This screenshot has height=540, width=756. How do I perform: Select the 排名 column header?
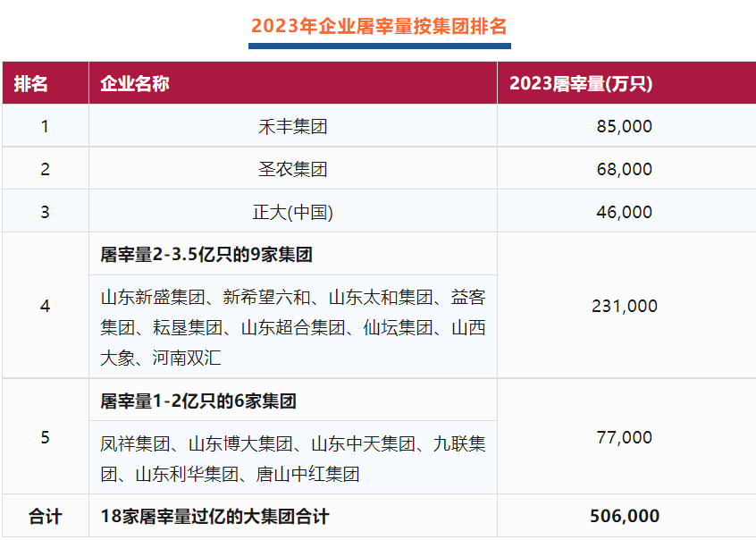pos(46,83)
